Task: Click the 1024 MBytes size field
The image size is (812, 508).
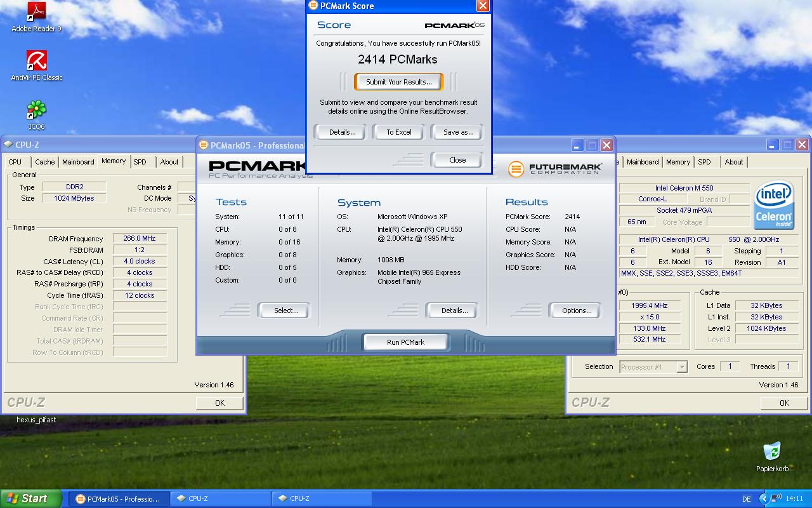Action: 74,198
